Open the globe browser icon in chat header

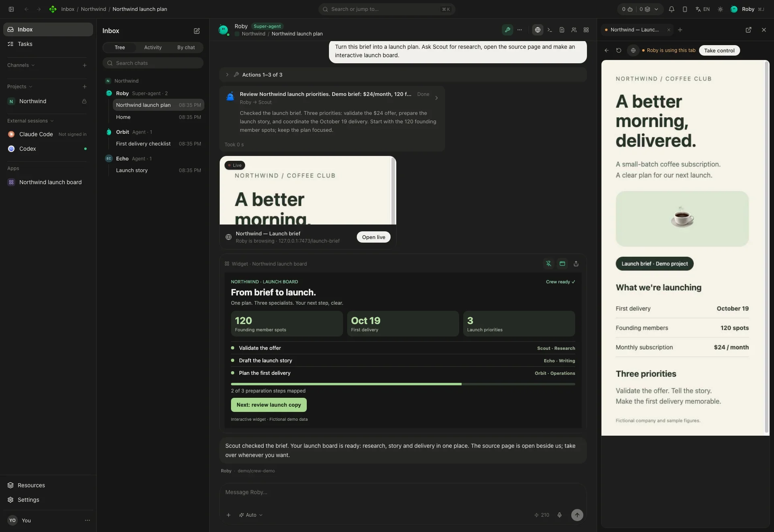(537, 30)
